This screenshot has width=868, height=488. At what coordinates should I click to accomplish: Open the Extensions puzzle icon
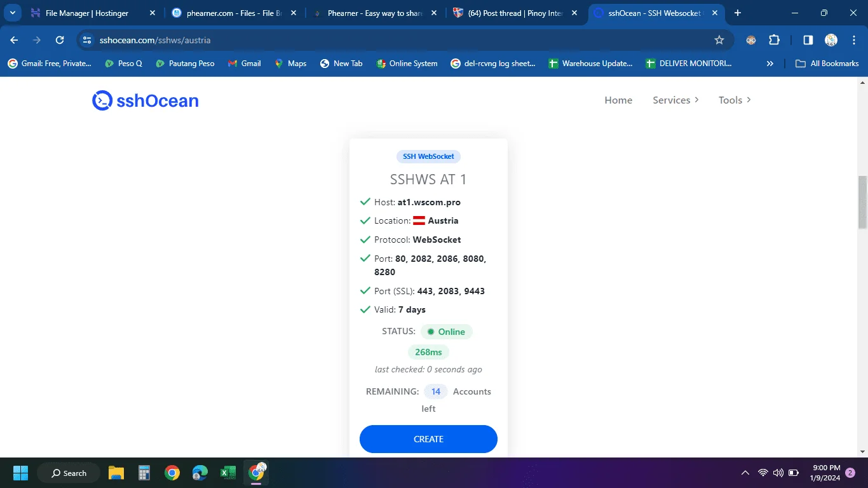[x=774, y=40]
